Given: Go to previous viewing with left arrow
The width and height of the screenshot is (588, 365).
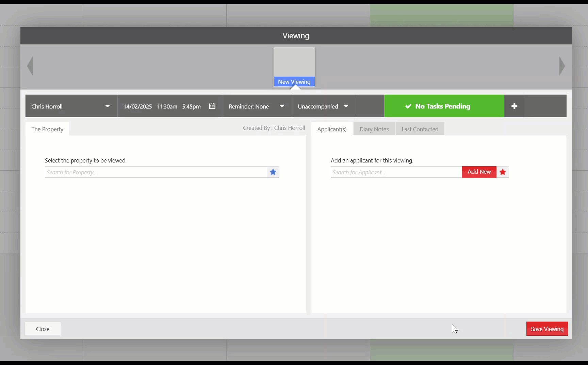Looking at the screenshot, I should tap(30, 66).
